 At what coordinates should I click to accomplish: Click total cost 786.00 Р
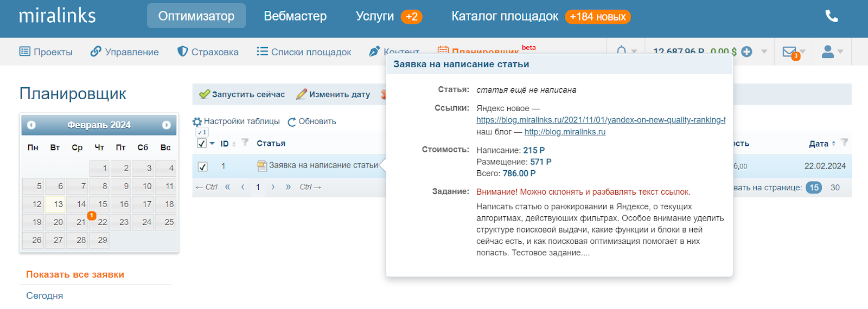pyautogui.click(x=519, y=173)
